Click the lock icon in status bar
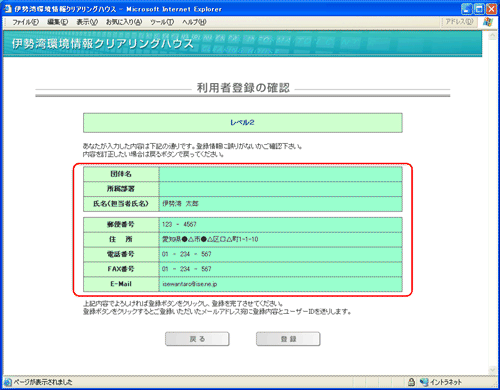 pos(412,382)
